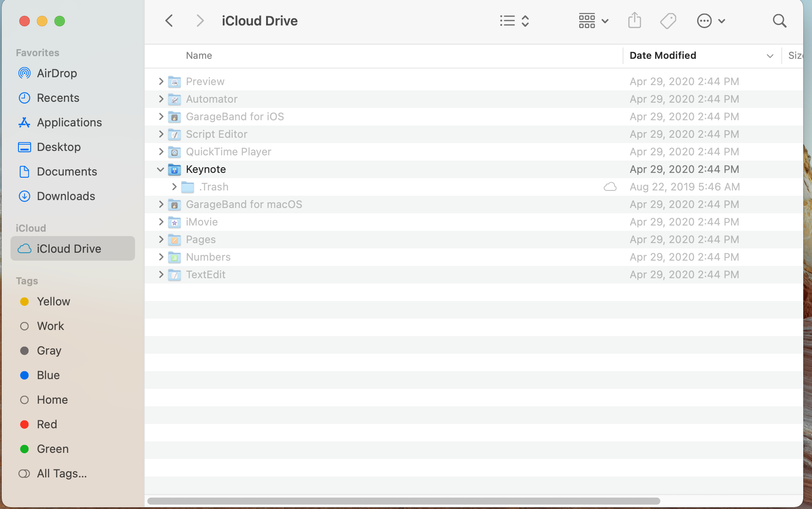Select the Numbers folder icon

point(175,257)
